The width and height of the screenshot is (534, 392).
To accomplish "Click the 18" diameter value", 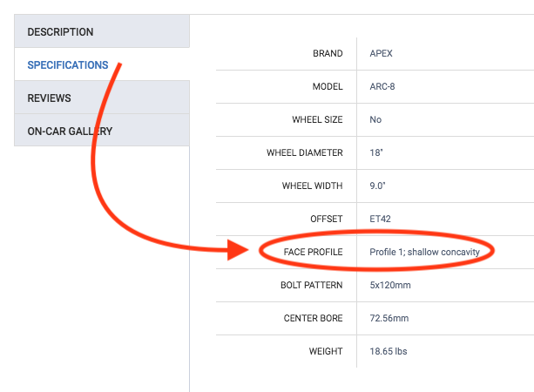I will [376, 152].
